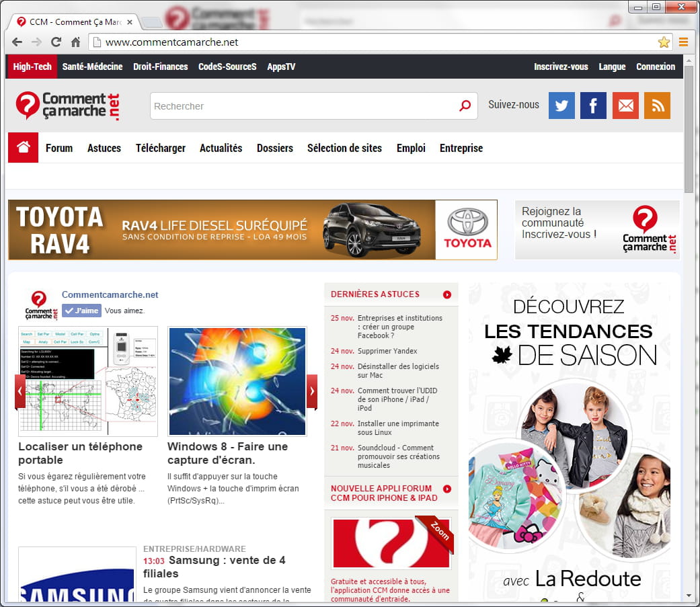Open the iPhone UDID tip link
Viewport: 700px width, 607px height.
point(397,399)
